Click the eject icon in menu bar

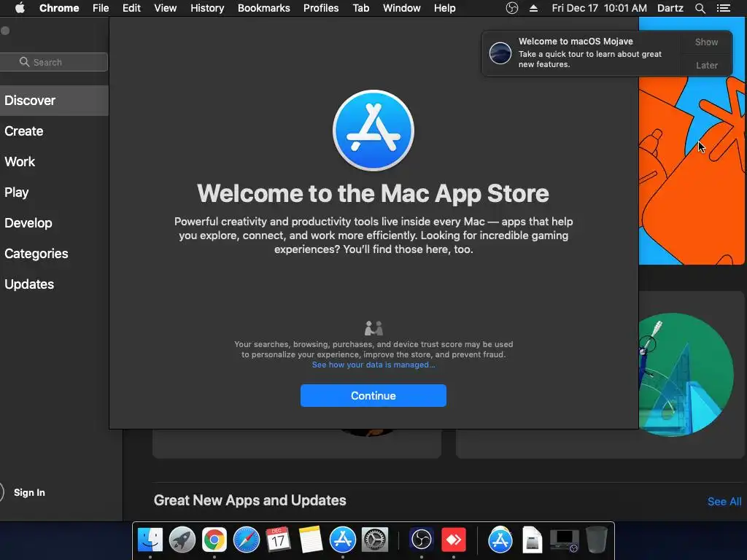pos(533,8)
